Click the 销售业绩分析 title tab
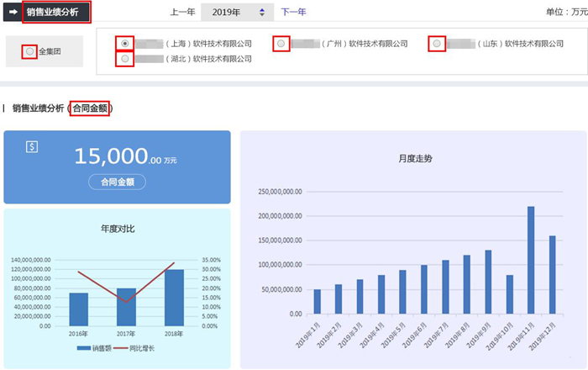 point(52,12)
